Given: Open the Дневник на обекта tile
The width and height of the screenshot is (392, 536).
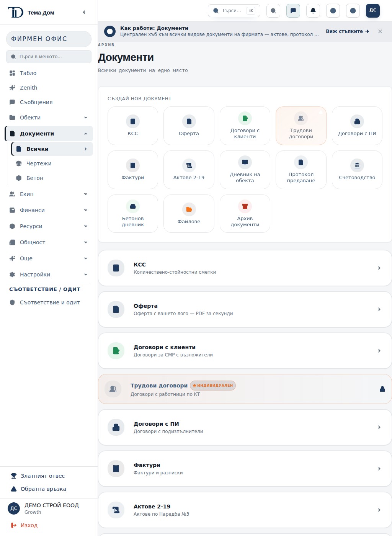Looking at the screenshot, I should pos(245,170).
